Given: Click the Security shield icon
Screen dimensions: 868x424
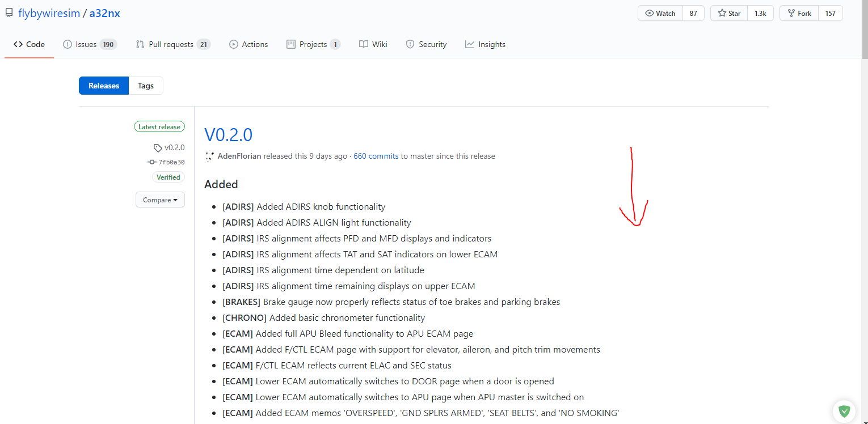Looking at the screenshot, I should (410, 44).
